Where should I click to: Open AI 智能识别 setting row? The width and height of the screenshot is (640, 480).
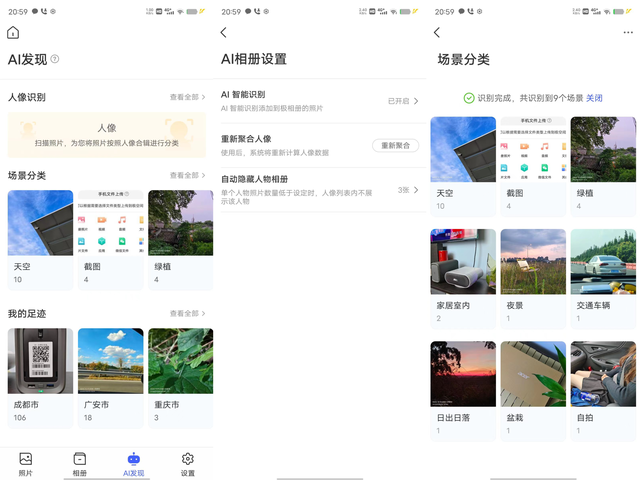(x=320, y=101)
